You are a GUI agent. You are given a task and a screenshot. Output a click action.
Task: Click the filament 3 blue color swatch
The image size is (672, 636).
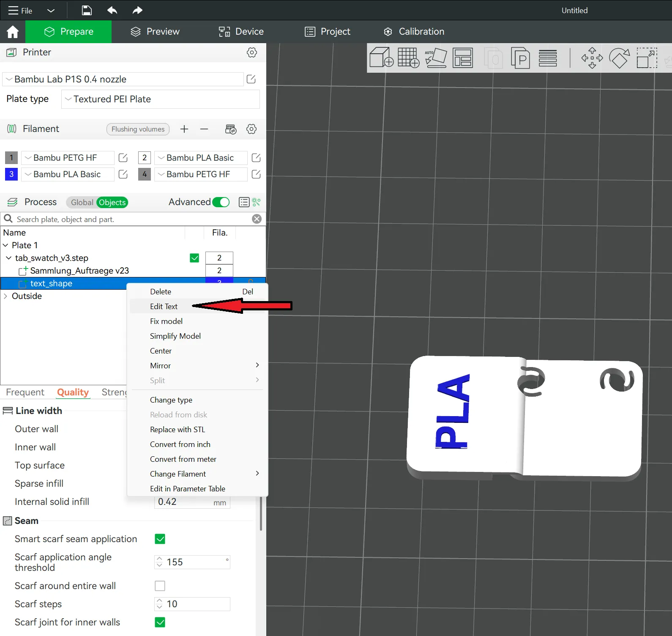[x=11, y=174]
